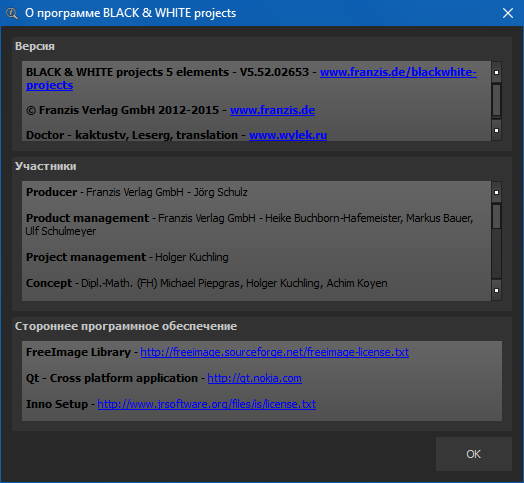Click the version number text V5.52.02653
The height and width of the screenshot is (483, 524).
tap(274, 72)
